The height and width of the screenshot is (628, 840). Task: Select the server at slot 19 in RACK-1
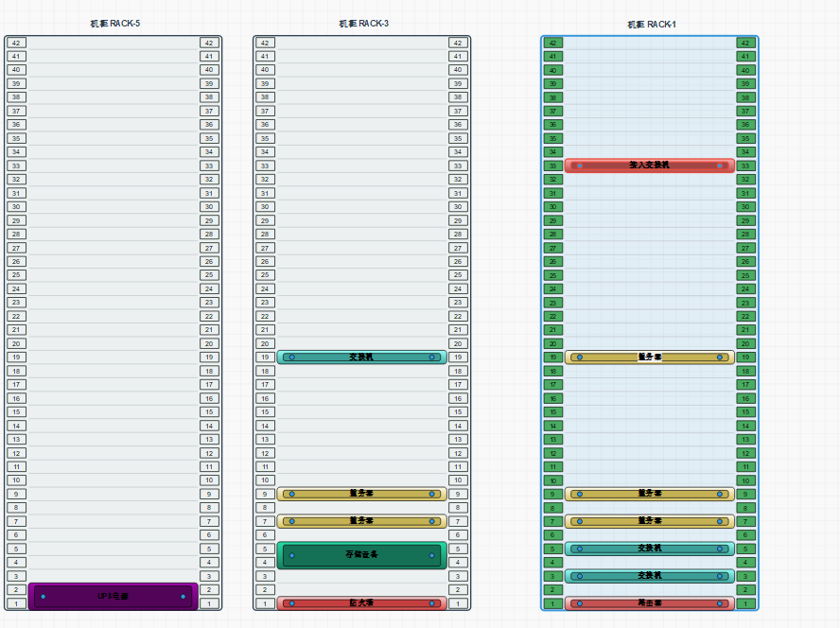tap(649, 358)
